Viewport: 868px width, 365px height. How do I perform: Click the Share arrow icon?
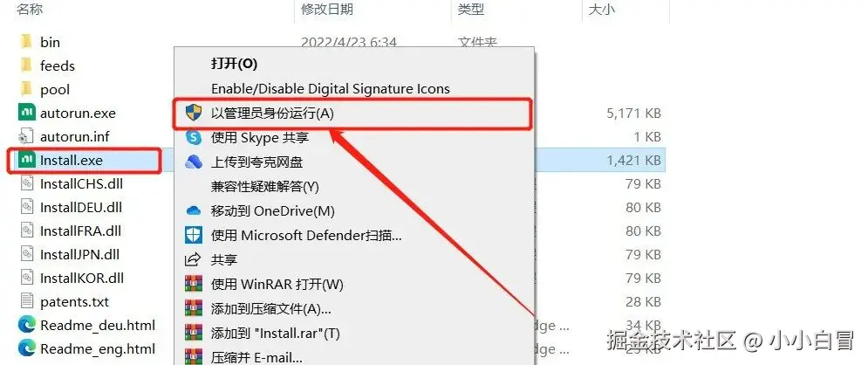pos(193,259)
